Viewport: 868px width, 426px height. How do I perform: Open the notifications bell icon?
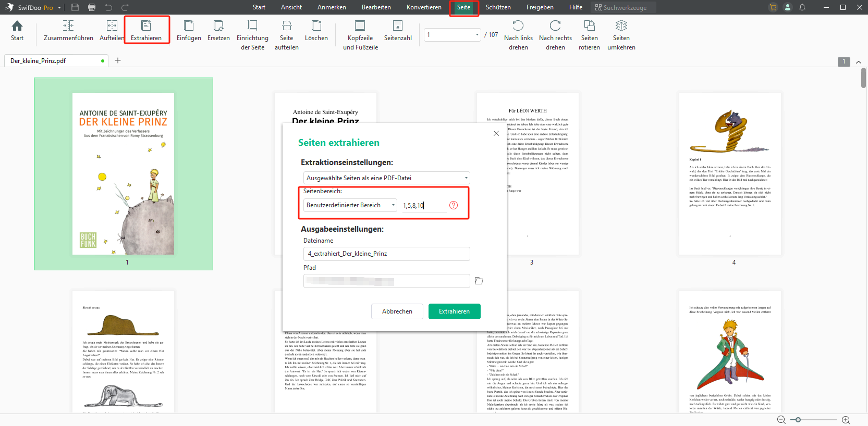coord(802,7)
